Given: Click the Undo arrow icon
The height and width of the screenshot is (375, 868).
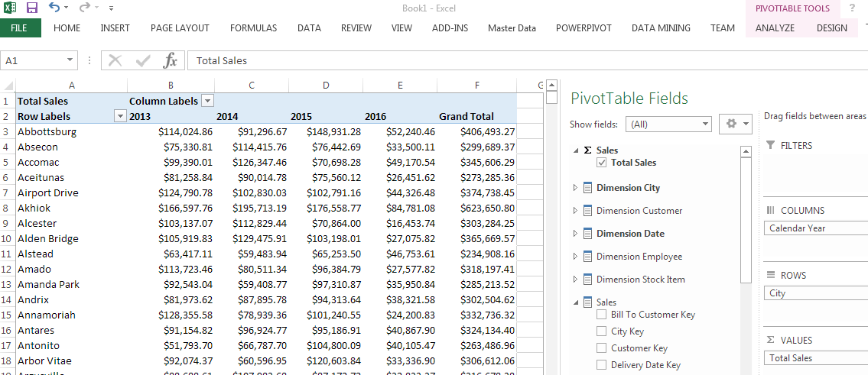Looking at the screenshot, I should pyautogui.click(x=54, y=8).
